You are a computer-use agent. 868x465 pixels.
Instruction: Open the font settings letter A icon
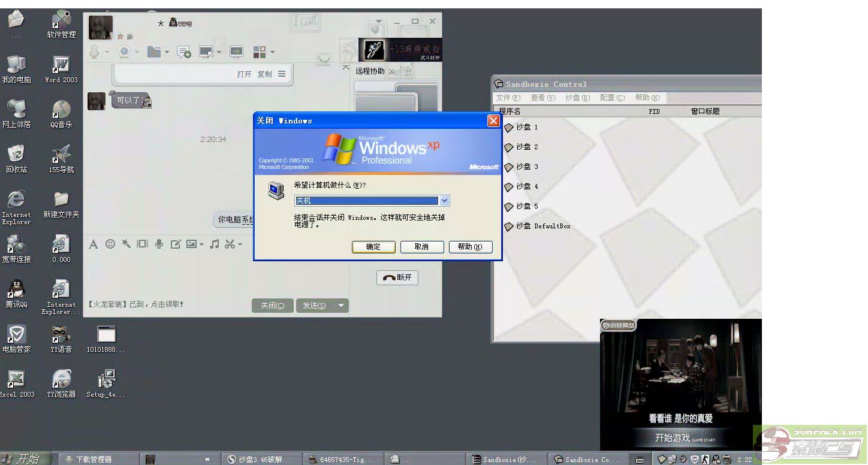coord(94,244)
